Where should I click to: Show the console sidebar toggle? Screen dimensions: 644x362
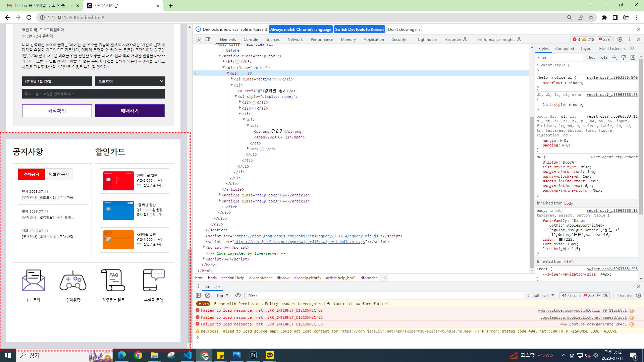click(198, 295)
